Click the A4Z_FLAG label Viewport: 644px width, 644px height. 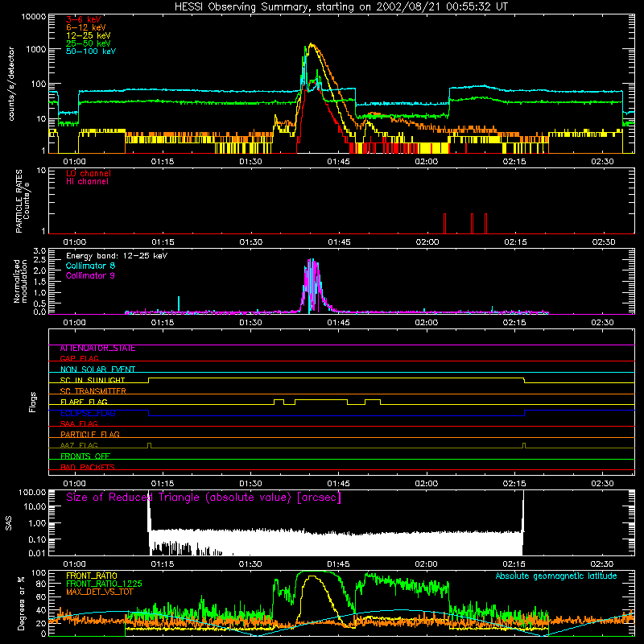point(79,445)
